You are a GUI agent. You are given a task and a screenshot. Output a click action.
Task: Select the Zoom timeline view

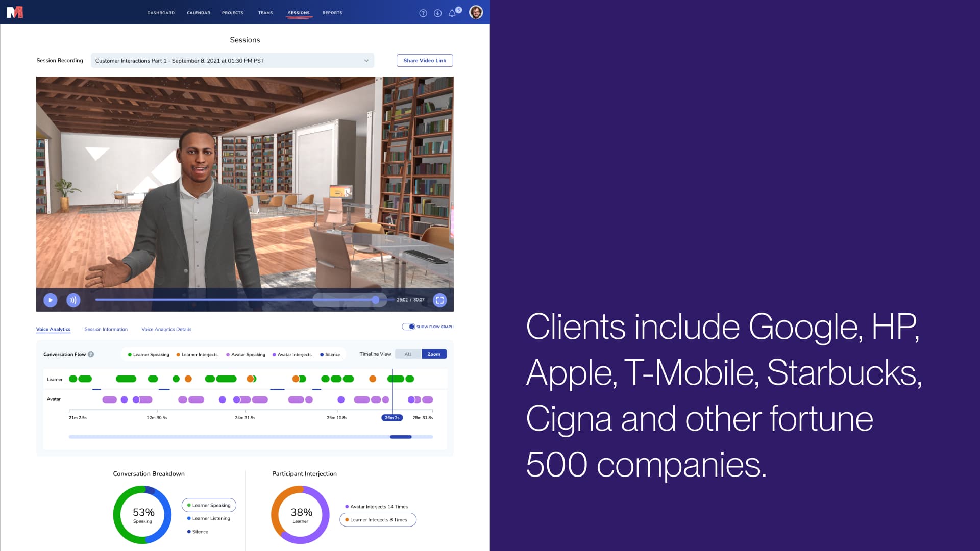[434, 354]
